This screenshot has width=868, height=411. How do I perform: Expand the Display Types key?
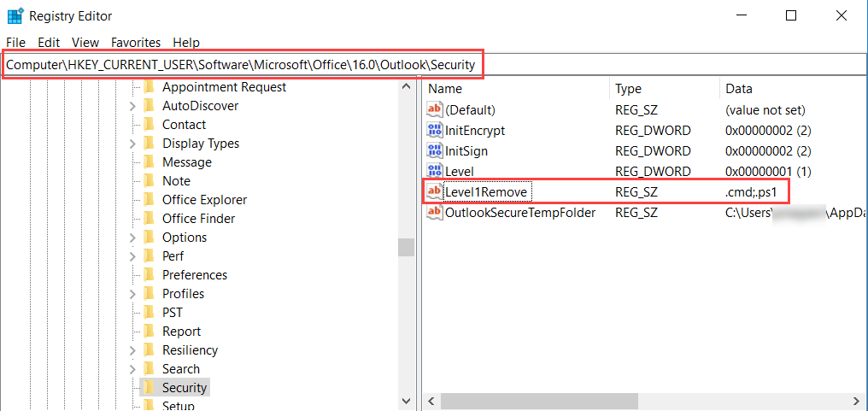[x=133, y=144]
